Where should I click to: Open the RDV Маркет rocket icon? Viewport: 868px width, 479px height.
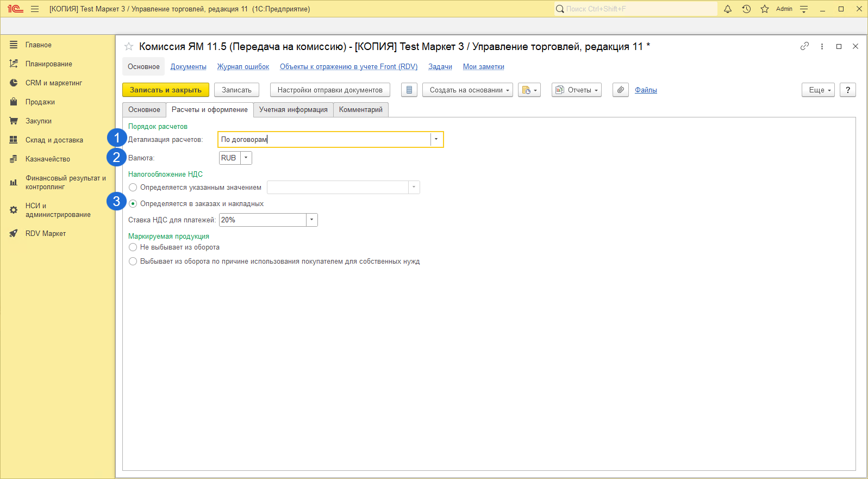pyautogui.click(x=14, y=234)
